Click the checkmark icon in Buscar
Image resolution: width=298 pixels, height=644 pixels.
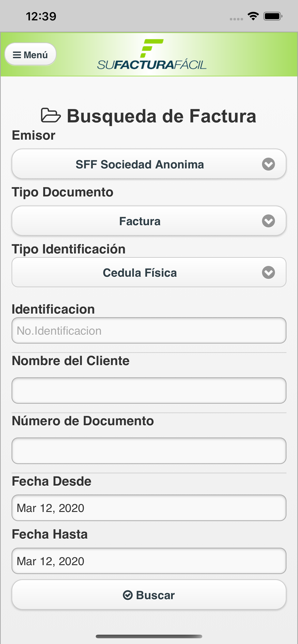128,595
